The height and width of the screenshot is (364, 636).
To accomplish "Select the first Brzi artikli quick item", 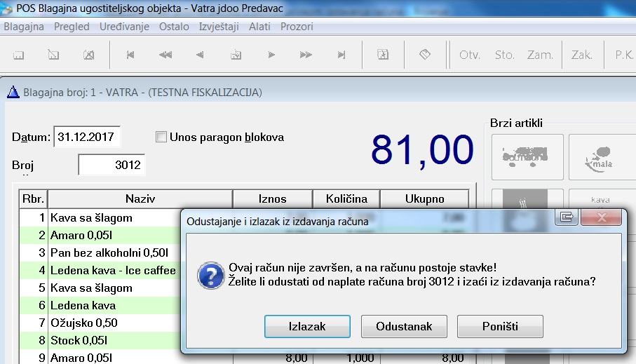I will (527, 157).
